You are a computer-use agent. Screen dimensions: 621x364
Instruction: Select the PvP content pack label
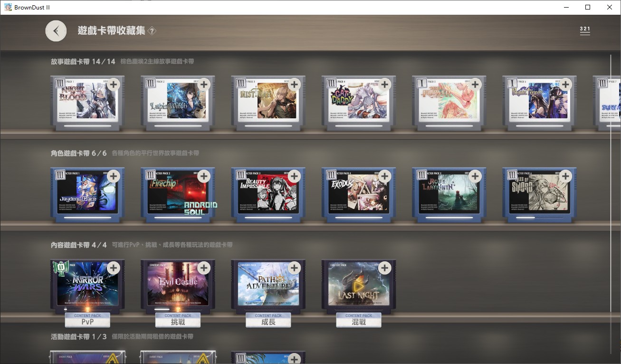pyautogui.click(x=87, y=320)
